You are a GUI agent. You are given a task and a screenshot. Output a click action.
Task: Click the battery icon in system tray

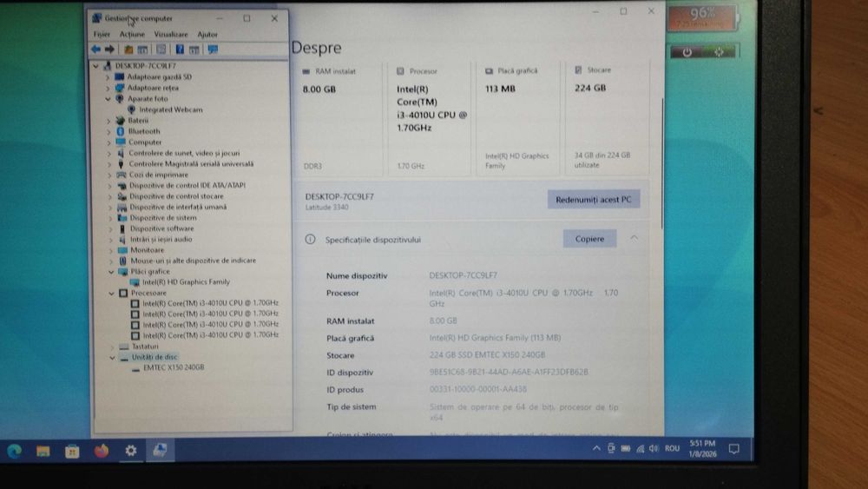tap(626, 448)
